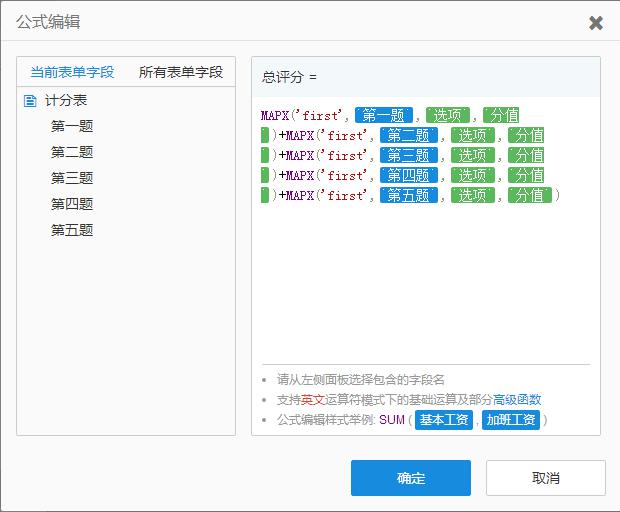Open the 所有表单字段 tab

tap(180, 72)
